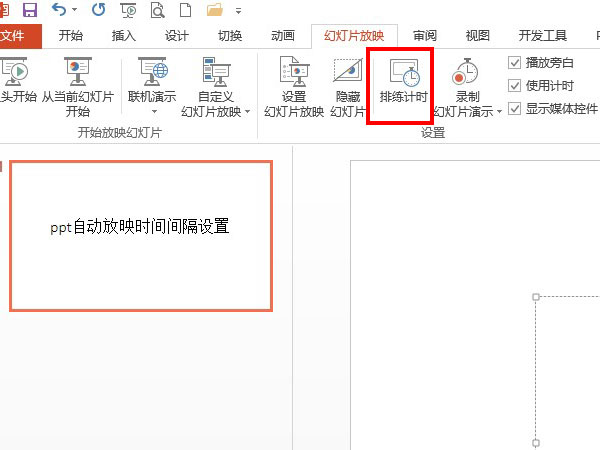The image size is (600, 450).
Task: Toggle the 显示媒体控件 checkbox
Action: click(x=515, y=108)
